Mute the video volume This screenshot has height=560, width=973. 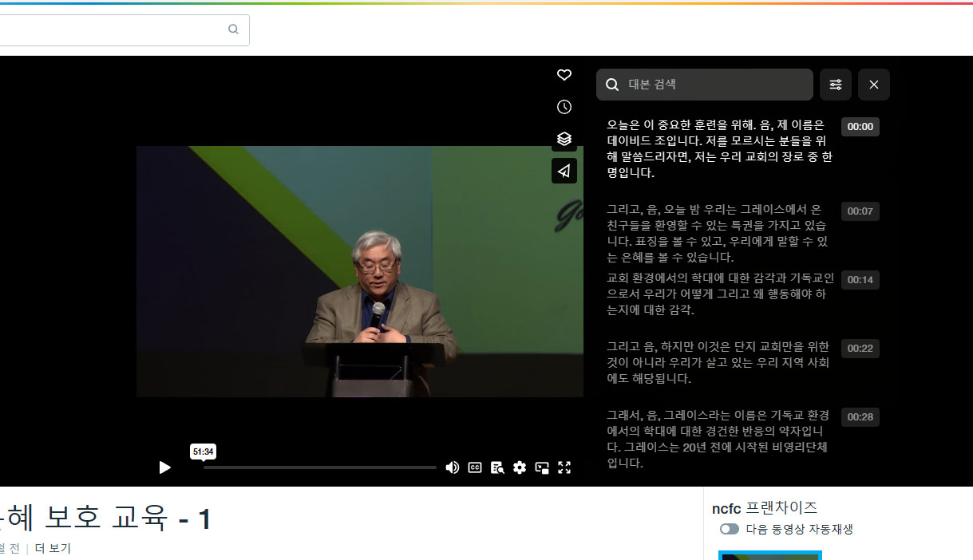(452, 467)
